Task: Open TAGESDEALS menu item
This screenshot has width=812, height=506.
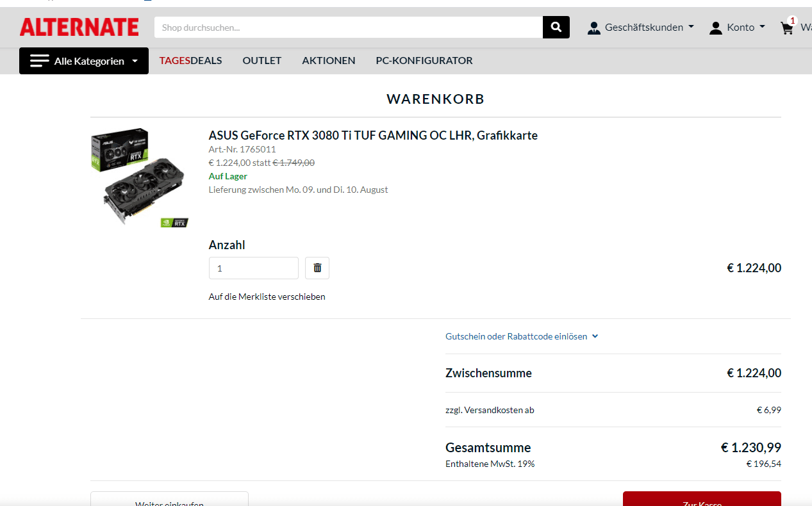Action: pos(190,61)
